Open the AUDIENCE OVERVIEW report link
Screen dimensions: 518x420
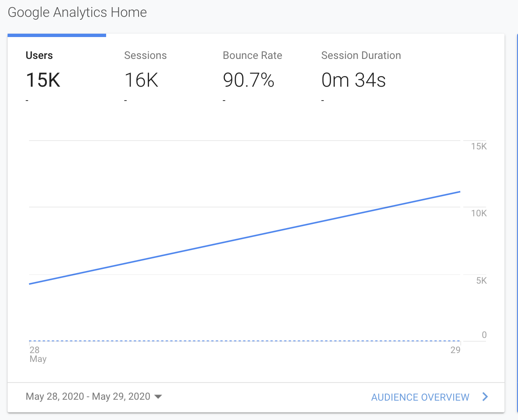[x=420, y=397]
